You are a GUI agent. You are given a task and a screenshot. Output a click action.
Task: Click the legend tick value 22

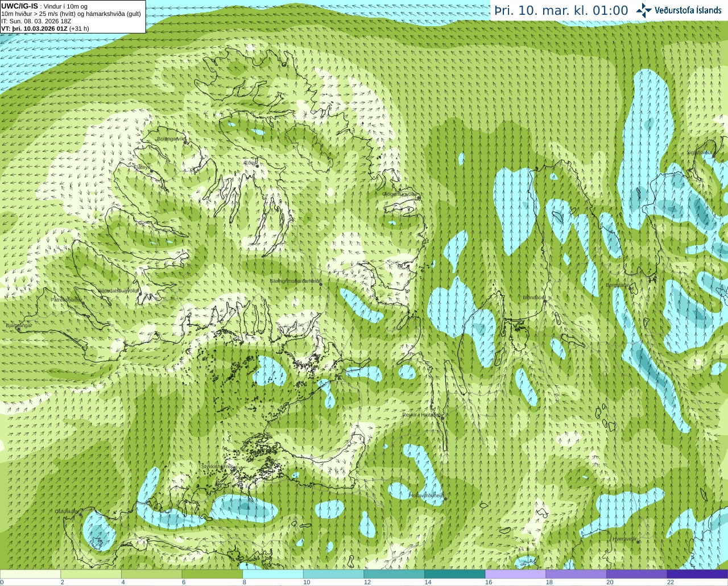(x=670, y=582)
